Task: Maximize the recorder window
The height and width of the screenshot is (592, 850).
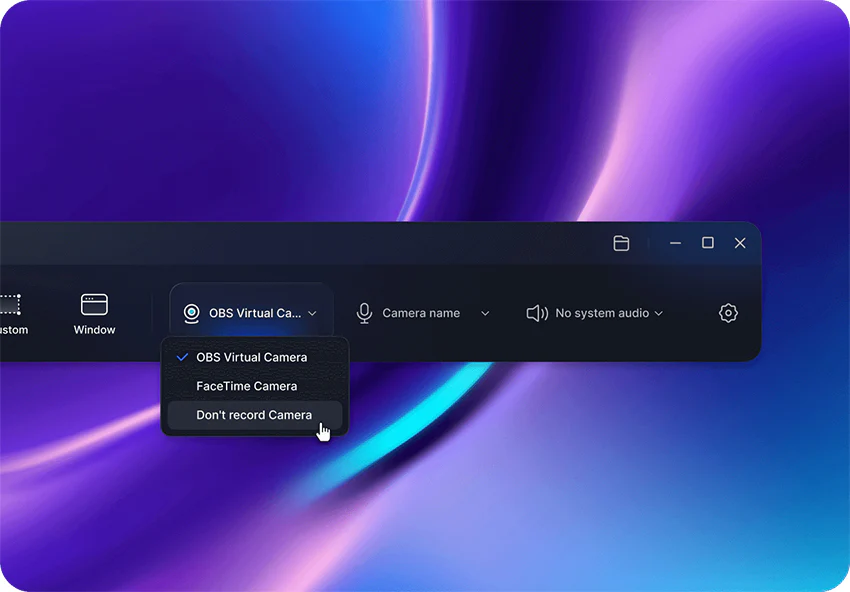Action: 707,242
